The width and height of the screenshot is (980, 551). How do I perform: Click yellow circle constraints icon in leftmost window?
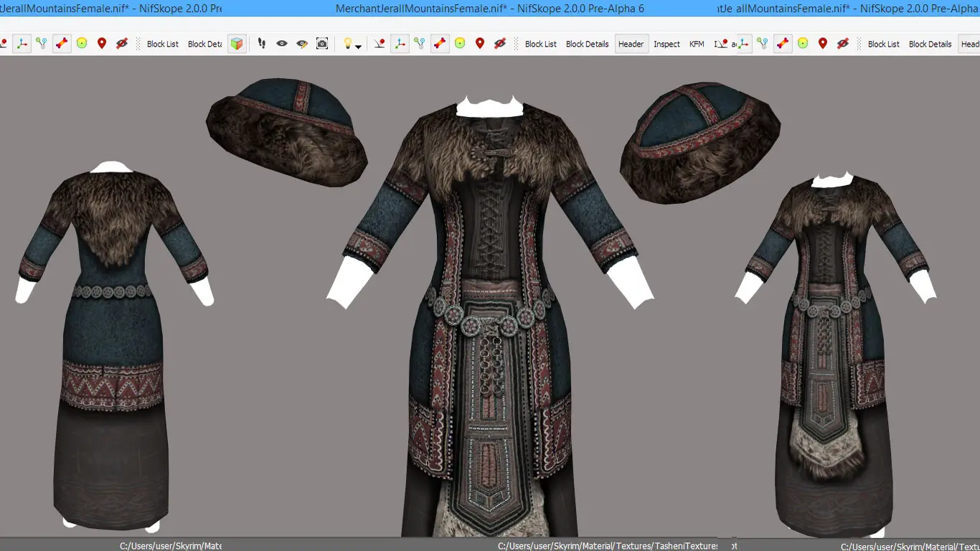(82, 44)
